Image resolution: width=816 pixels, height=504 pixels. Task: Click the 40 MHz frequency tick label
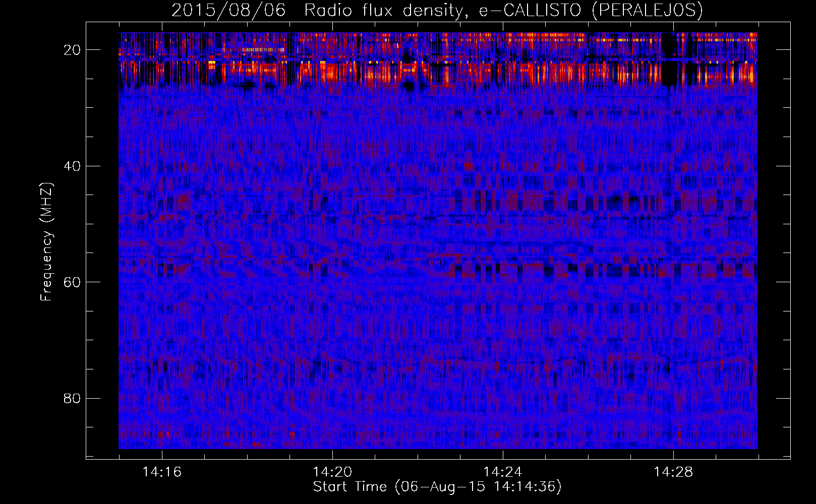point(72,166)
